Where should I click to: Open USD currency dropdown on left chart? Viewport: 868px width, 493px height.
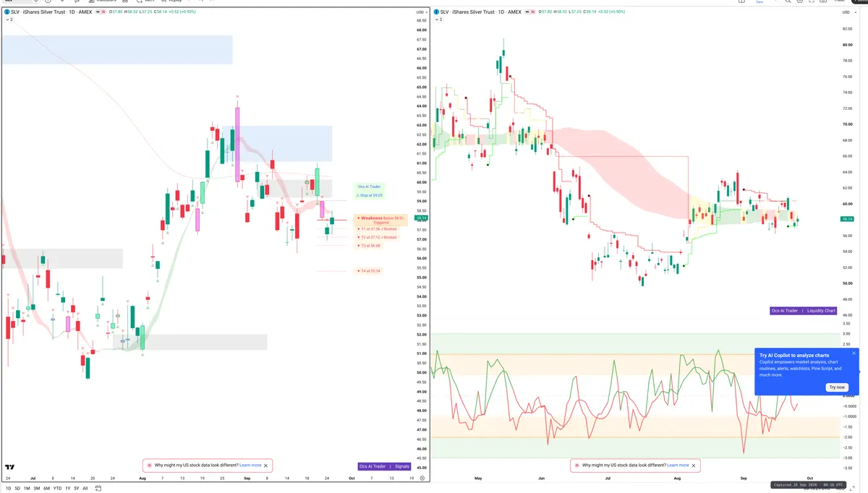tap(421, 12)
